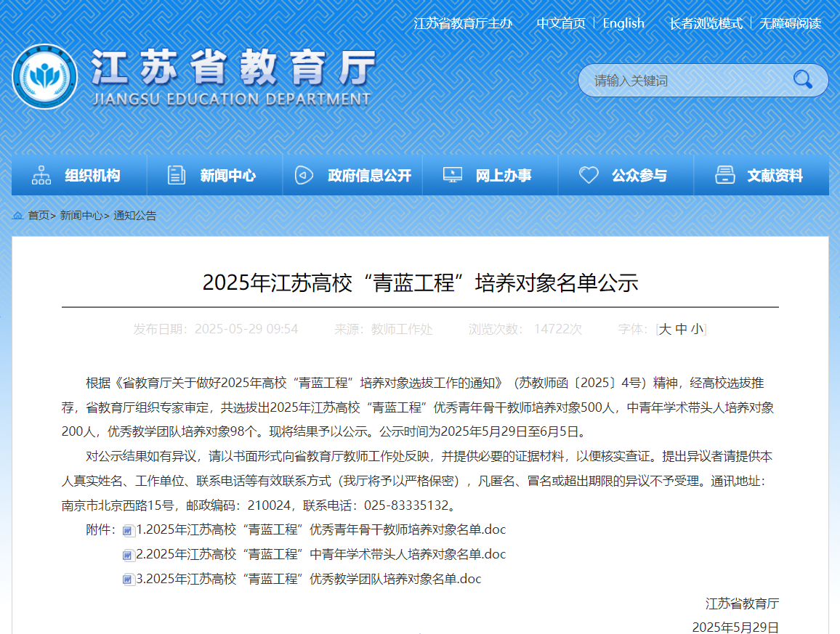
Task: Click the 网上办事 monitor icon
Action: point(452,175)
